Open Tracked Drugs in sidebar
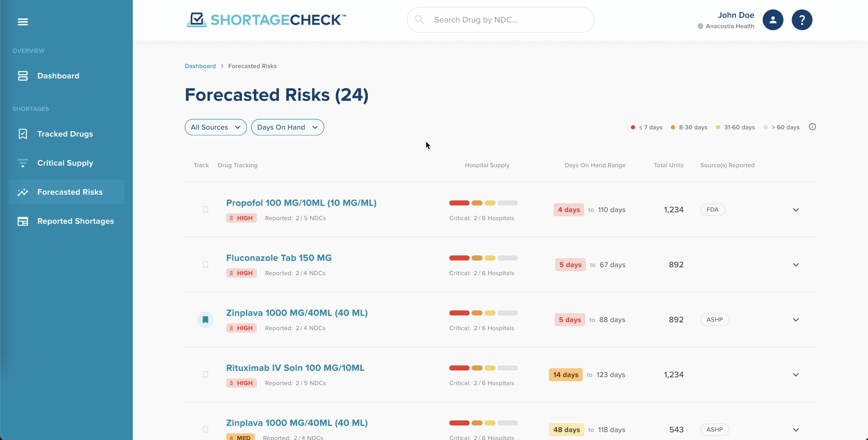 point(66,134)
